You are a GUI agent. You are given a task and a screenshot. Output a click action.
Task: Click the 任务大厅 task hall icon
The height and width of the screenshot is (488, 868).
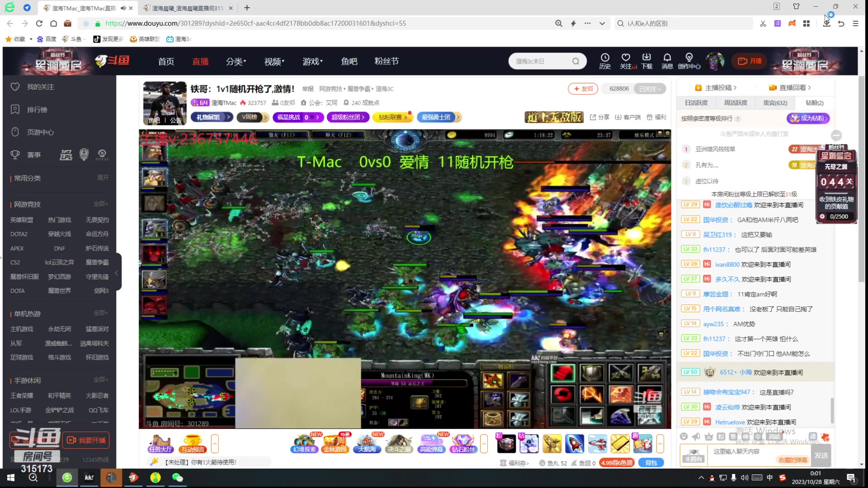click(x=160, y=444)
